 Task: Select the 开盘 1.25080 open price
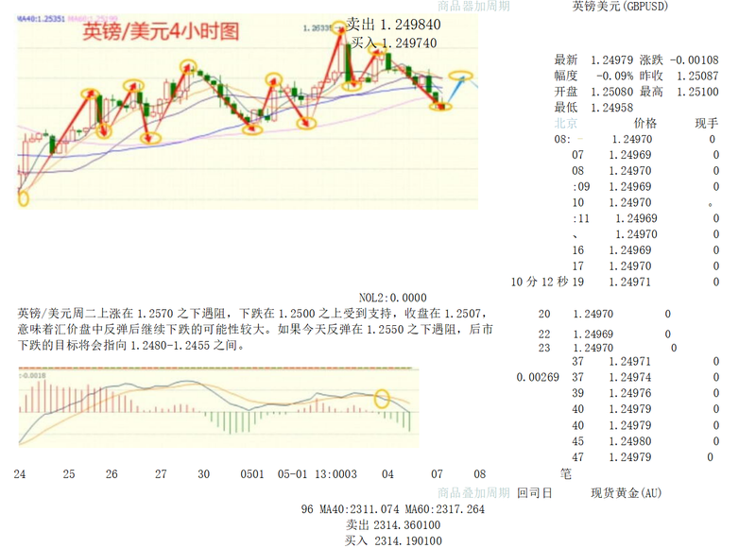(x=593, y=92)
